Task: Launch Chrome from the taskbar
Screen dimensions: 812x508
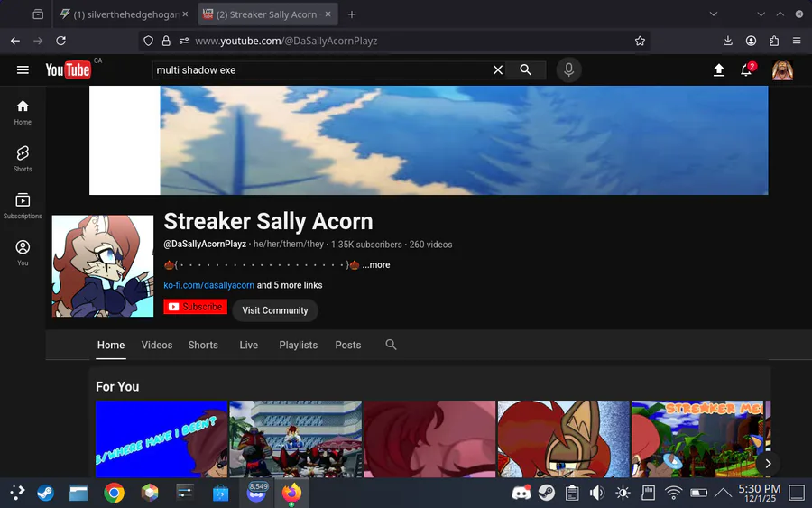Action: 114,493
